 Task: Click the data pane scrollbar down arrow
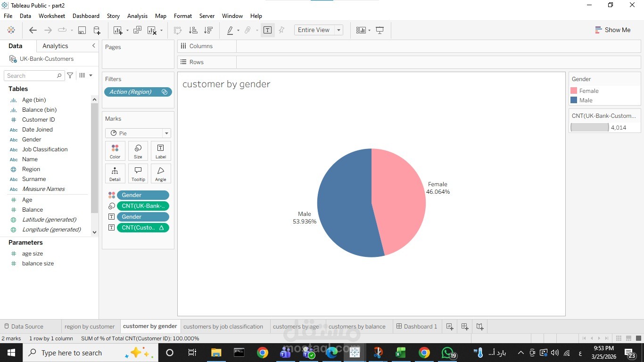pyautogui.click(x=94, y=232)
